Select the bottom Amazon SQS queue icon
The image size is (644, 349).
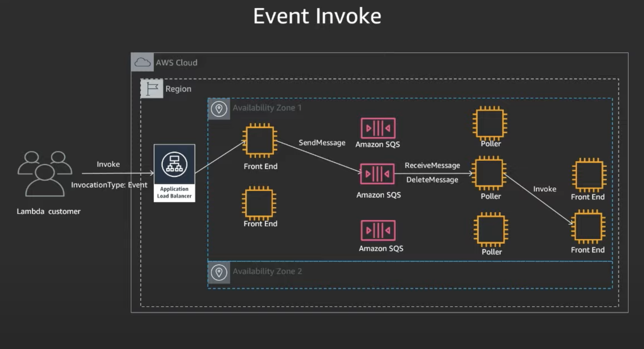[378, 230]
